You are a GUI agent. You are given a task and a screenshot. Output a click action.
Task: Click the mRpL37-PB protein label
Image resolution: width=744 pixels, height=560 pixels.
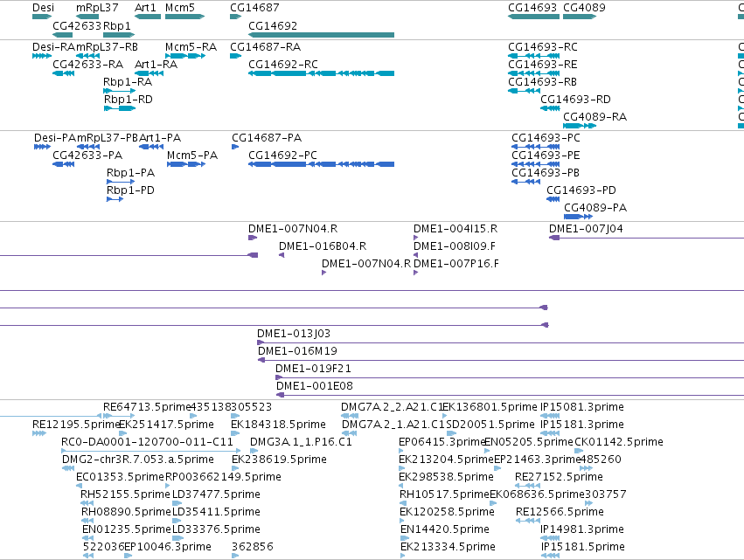pyautogui.click(x=108, y=138)
